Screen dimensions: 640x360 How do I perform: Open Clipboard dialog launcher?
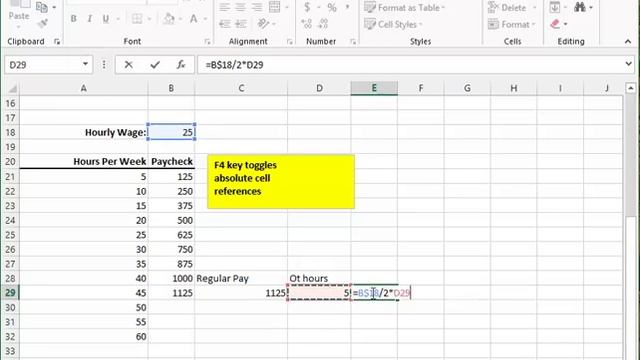click(57, 41)
